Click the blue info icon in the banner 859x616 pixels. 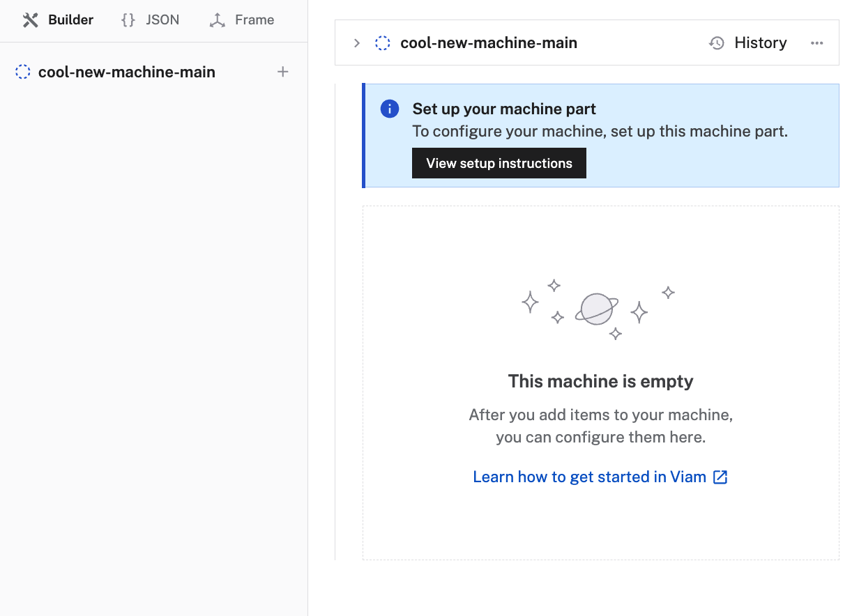389,109
